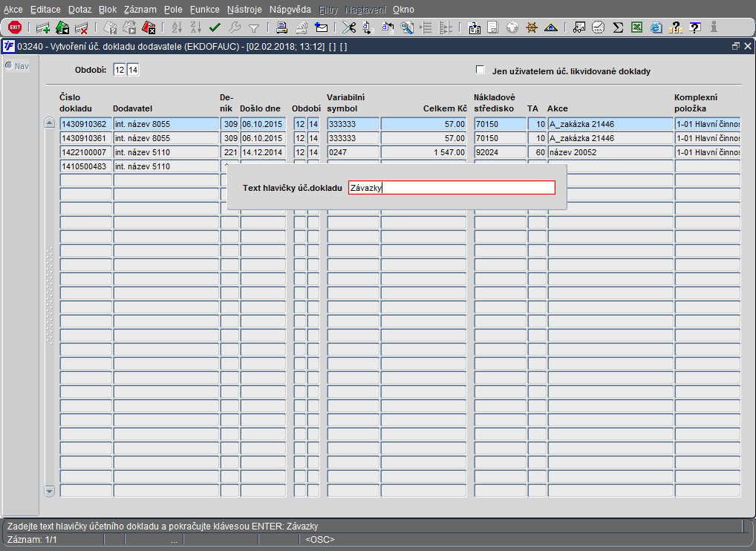Click the clock calendar icon

point(599,28)
